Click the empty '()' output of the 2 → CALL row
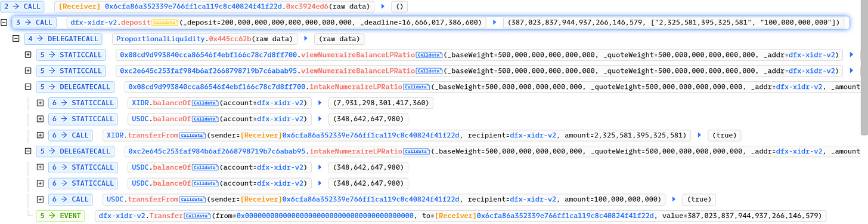 (x=399, y=7)
